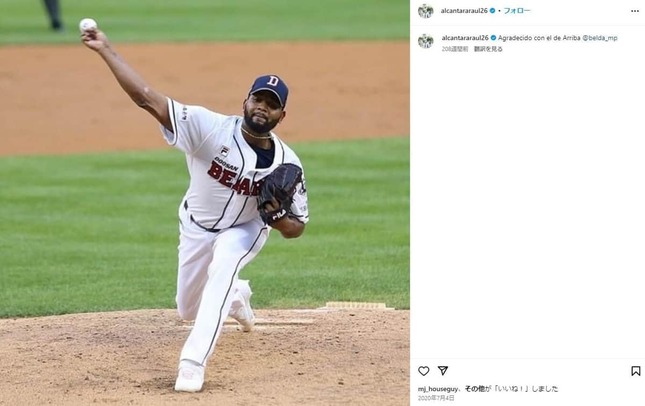Click the 208週間前 caption timestamp
The height and width of the screenshot is (406, 645).
(455, 49)
